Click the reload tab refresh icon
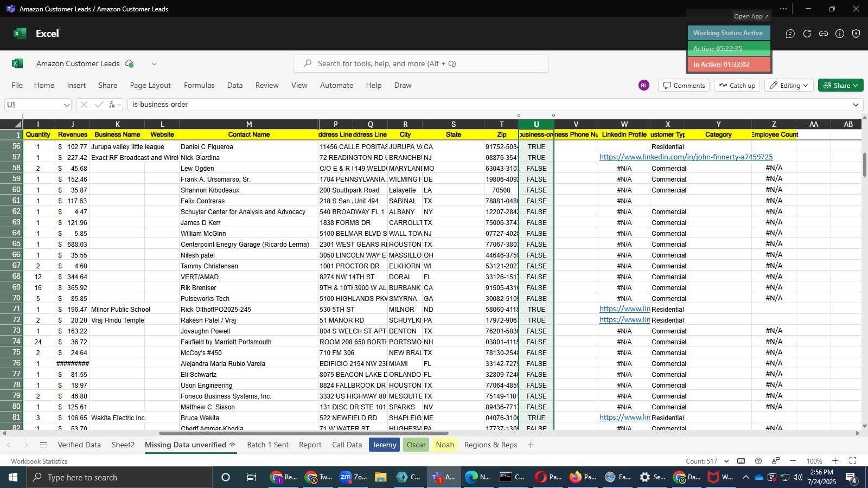 pos(807,34)
